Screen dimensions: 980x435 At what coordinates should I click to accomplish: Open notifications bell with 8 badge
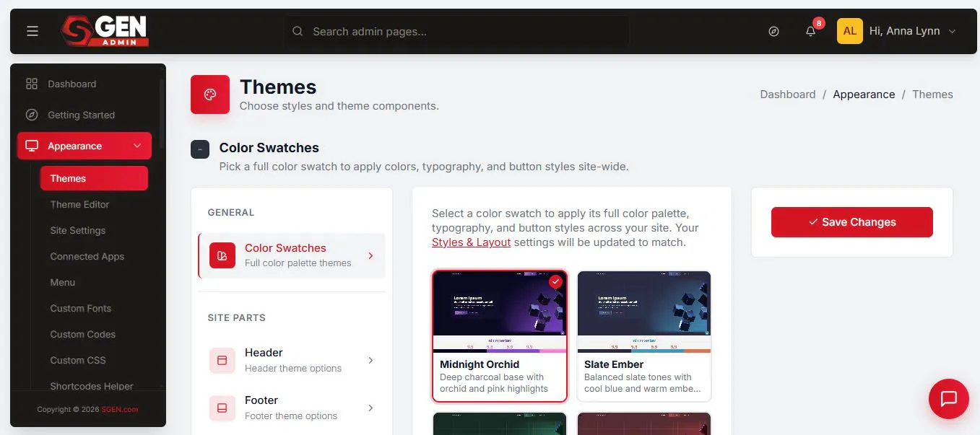[x=811, y=31]
